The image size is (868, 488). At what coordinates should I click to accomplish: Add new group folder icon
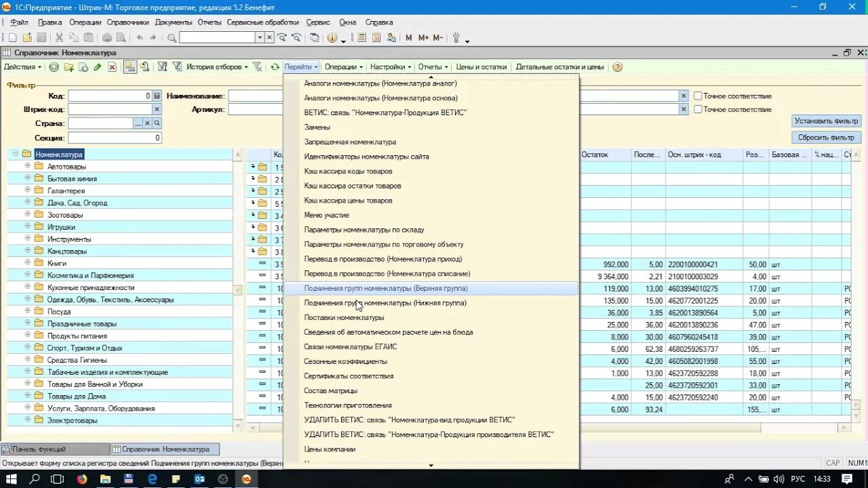pos(68,67)
